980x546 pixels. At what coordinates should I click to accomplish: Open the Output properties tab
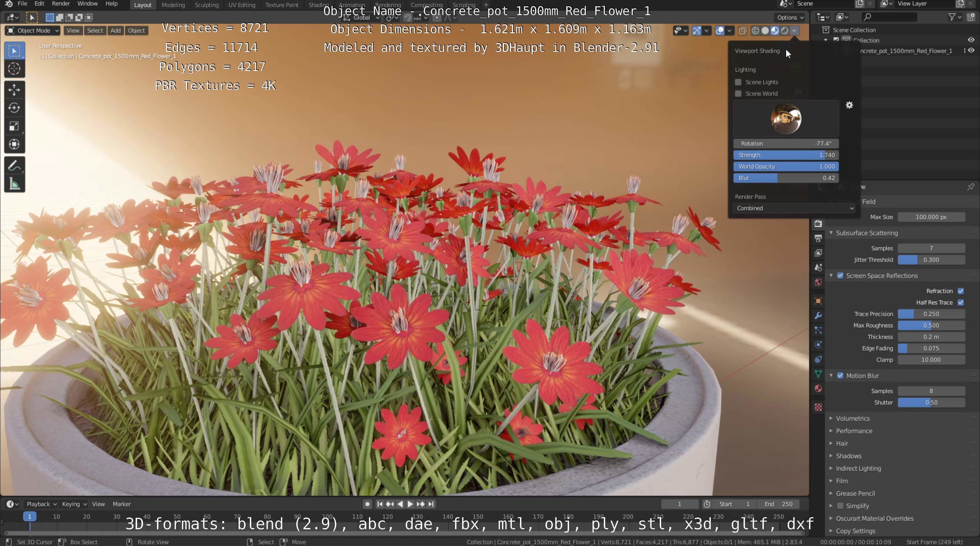tap(818, 239)
